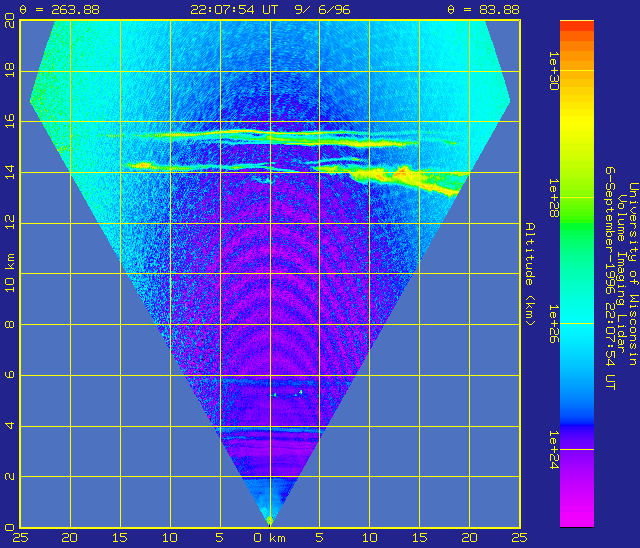
Task: Click altitude axis label '16'
Action: pyautogui.click(x=10, y=120)
